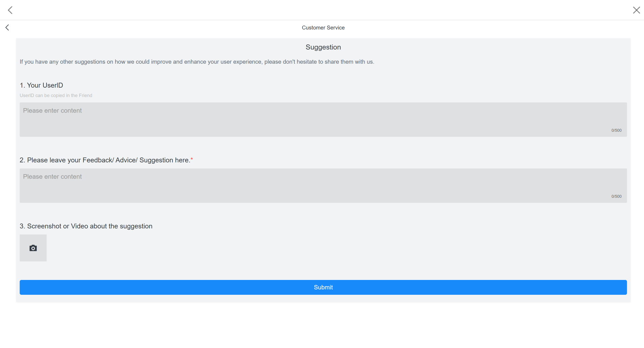
Task: Focus the Feedback/Advice/Suggestion text area
Action: pyautogui.click(x=323, y=186)
